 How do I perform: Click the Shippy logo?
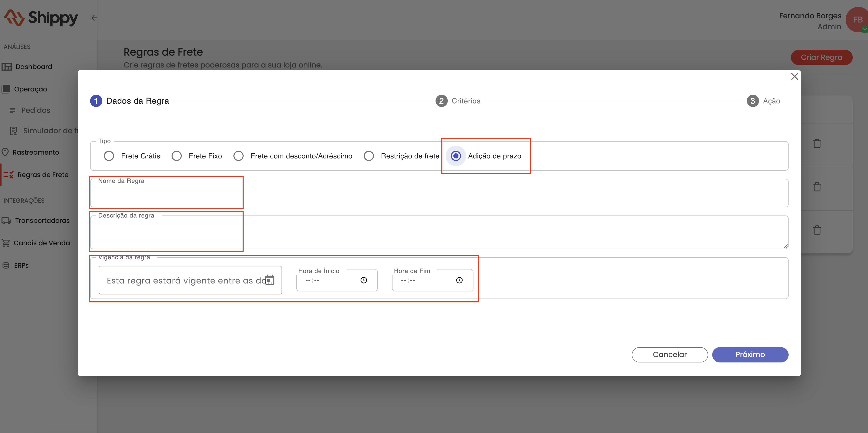pos(41,18)
